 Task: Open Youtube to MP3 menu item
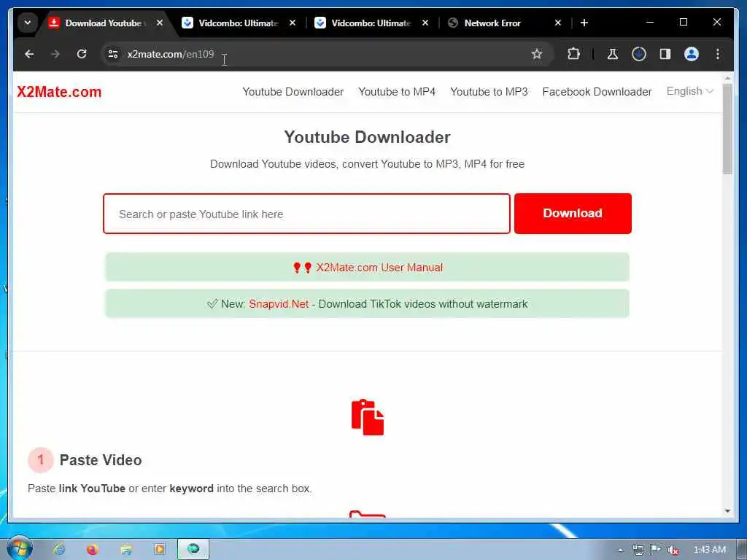coord(489,92)
